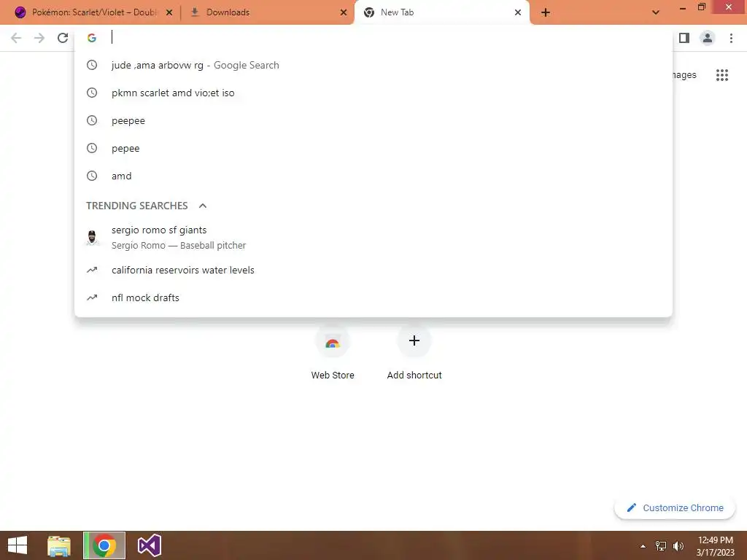This screenshot has height=560, width=747.
Task: Open the Web Store shortcut
Action: [333, 353]
